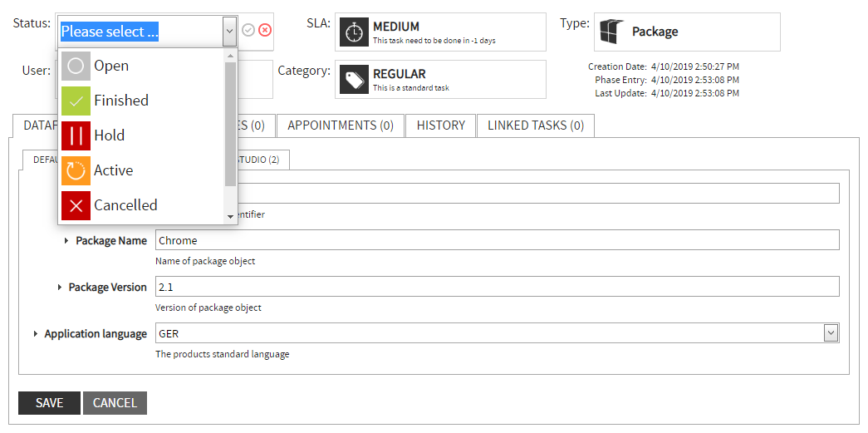Click the Package Version input field

(497, 287)
